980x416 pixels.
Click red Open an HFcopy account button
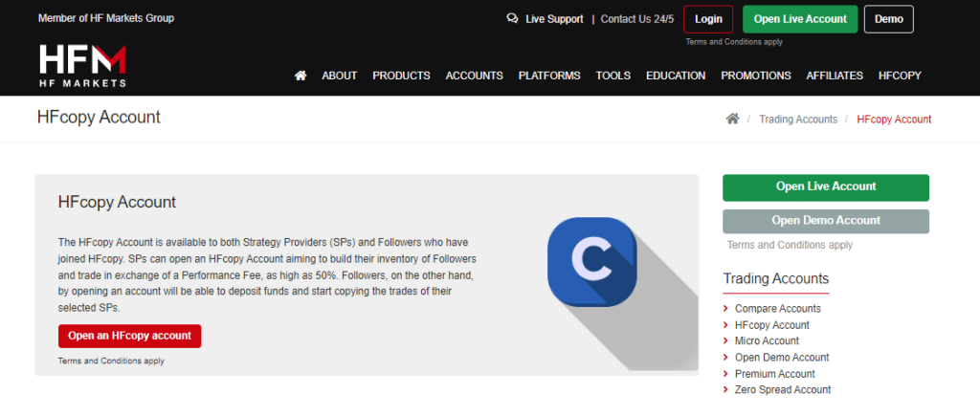(129, 336)
